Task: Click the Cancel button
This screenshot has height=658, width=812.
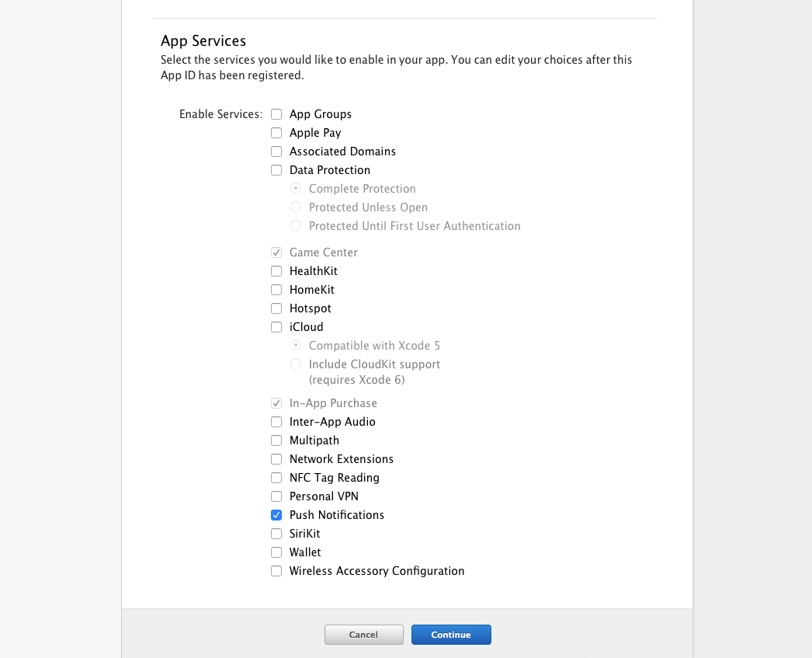Action: pyautogui.click(x=363, y=635)
